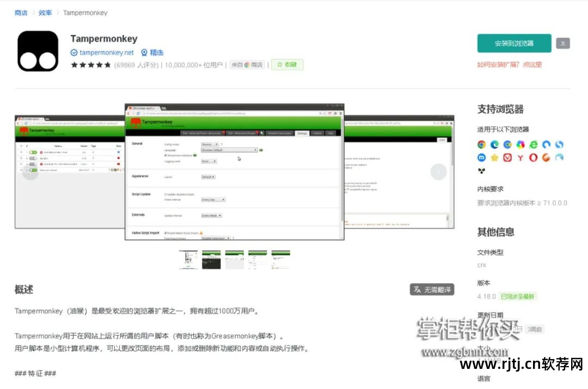Click the 支持浏览器 section heading
588x389 pixels.
point(500,109)
